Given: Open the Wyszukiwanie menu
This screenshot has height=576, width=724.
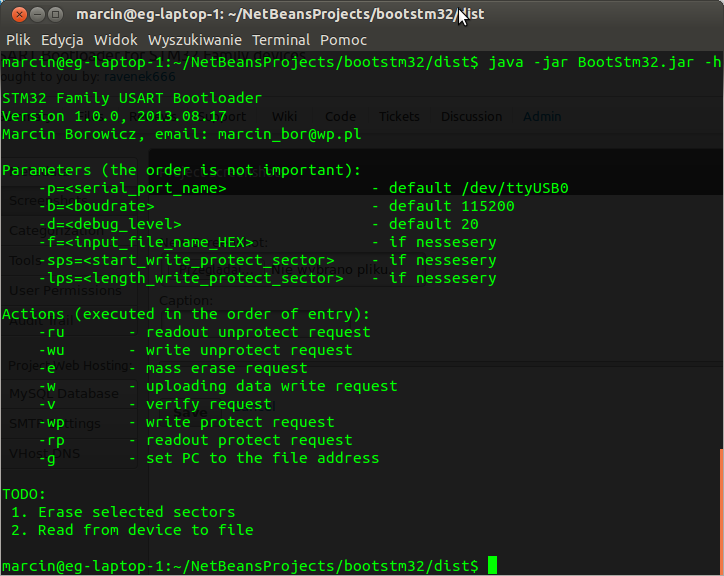Looking at the screenshot, I should (195, 40).
